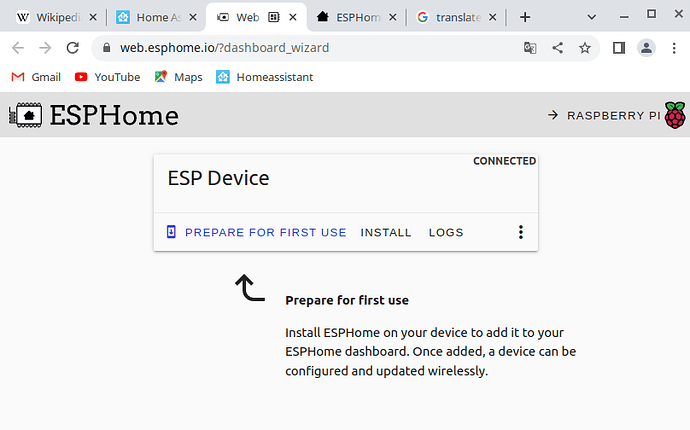Close the ESPHome tab
This screenshot has height=430, width=690.
pos(393,17)
